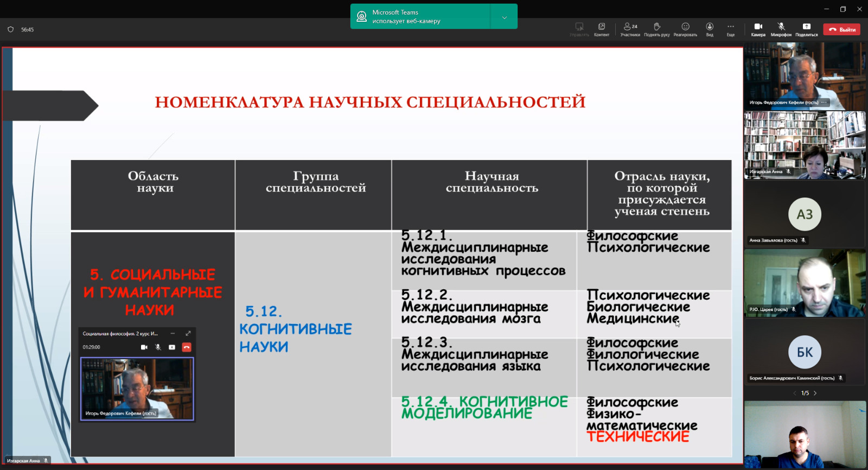The width and height of the screenshot is (868, 470).
Task: Open Реагировать reactions smiley icon
Action: pyautogui.click(x=685, y=29)
